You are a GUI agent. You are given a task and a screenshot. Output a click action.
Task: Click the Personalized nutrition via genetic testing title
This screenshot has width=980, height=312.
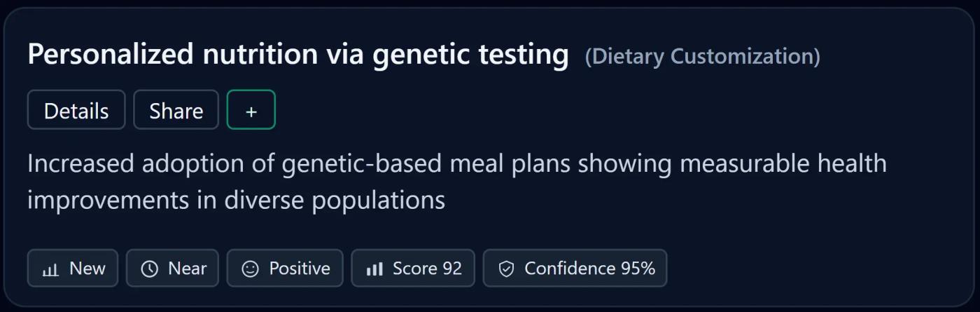pos(297,55)
